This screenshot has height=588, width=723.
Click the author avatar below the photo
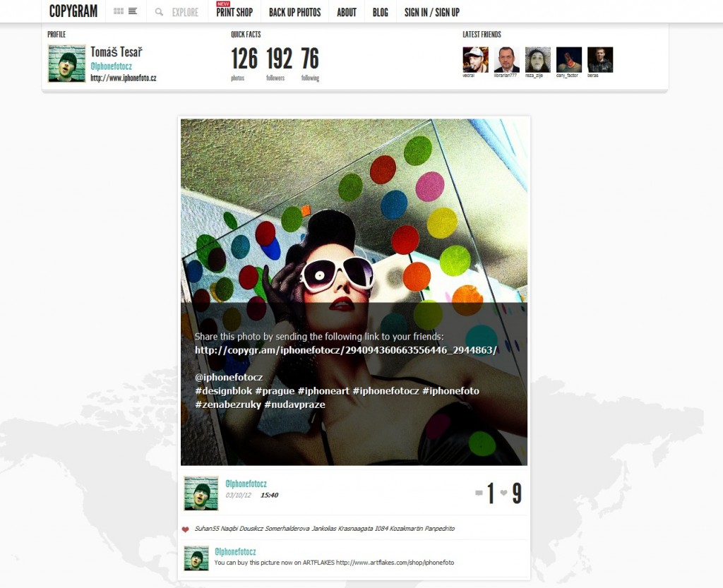point(201,493)
